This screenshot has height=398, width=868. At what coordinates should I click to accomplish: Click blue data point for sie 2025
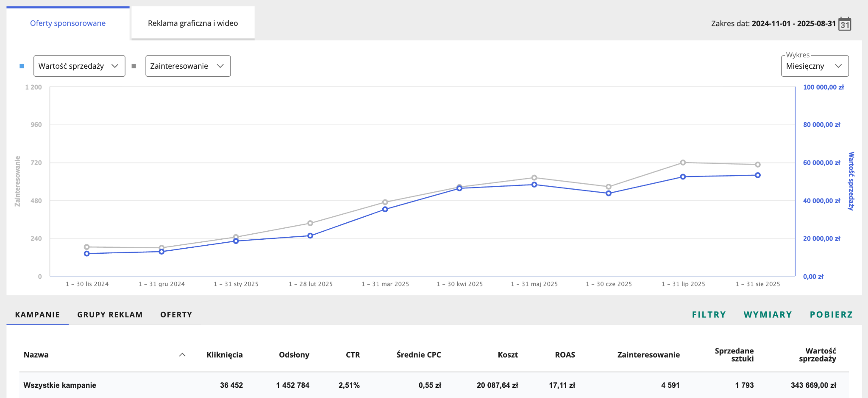click(x=758, y=175)
